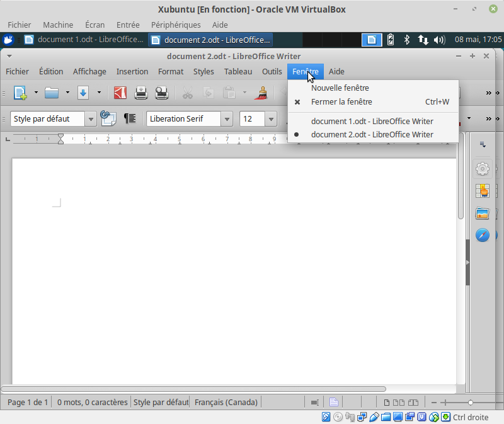The width and height of the screenshot is (504, 424).
Task: Select document 1.odt radio entry in menu
Action: point(372,121)
